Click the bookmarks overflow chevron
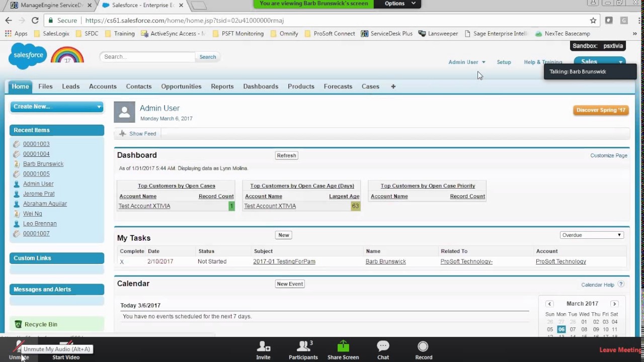Image resolution: width=644 pixels, height=362 pixels. point(634,34)
